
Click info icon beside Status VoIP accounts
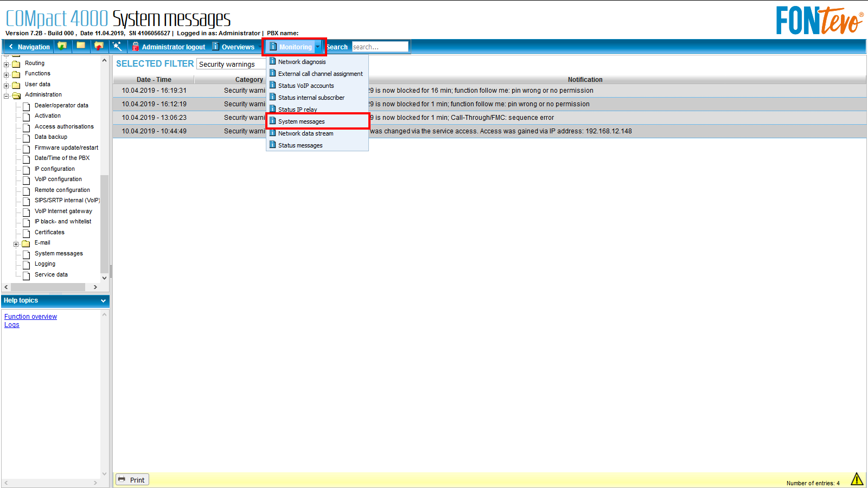click(273, 85)
